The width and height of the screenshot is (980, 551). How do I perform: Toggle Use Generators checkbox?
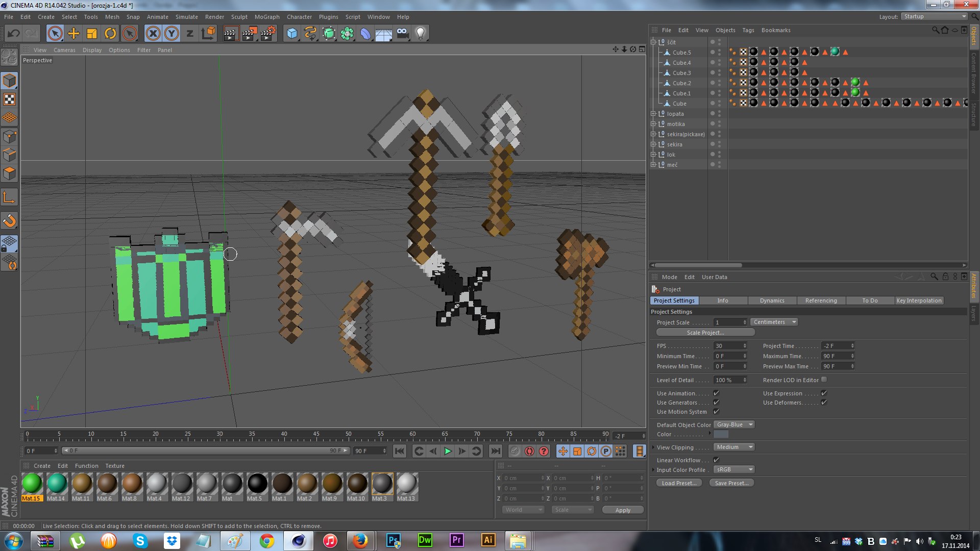coord(716,402)
